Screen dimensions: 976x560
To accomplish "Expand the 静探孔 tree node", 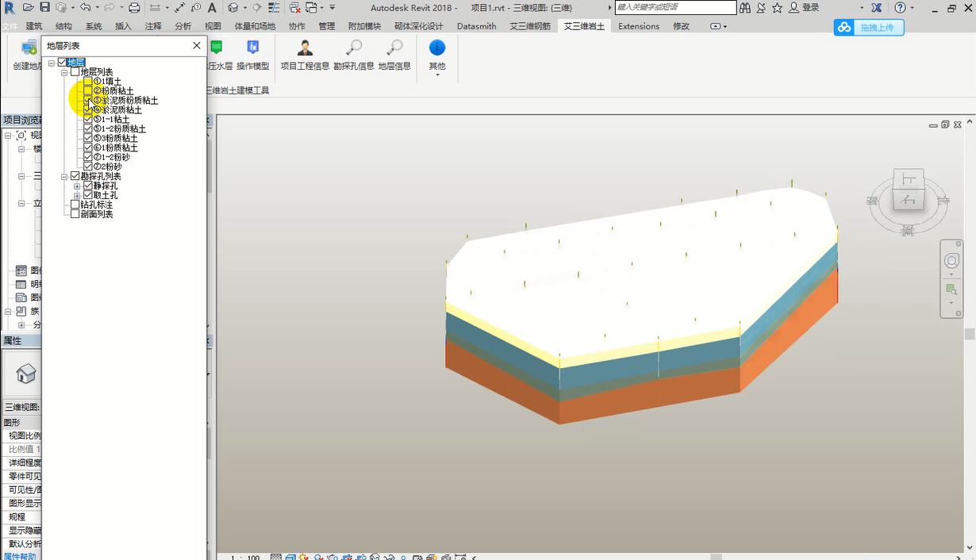I will click(x=77, y=186).
